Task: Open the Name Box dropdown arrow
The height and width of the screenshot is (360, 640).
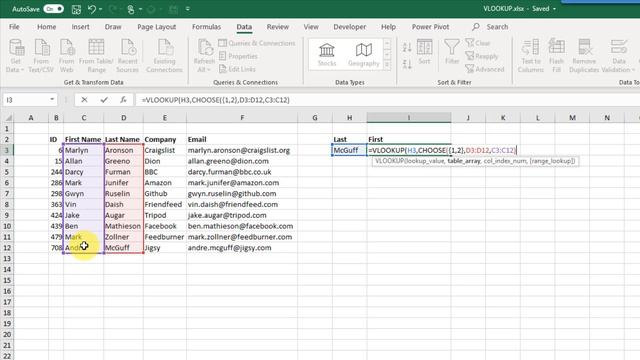Action: (x=52, y=100)
